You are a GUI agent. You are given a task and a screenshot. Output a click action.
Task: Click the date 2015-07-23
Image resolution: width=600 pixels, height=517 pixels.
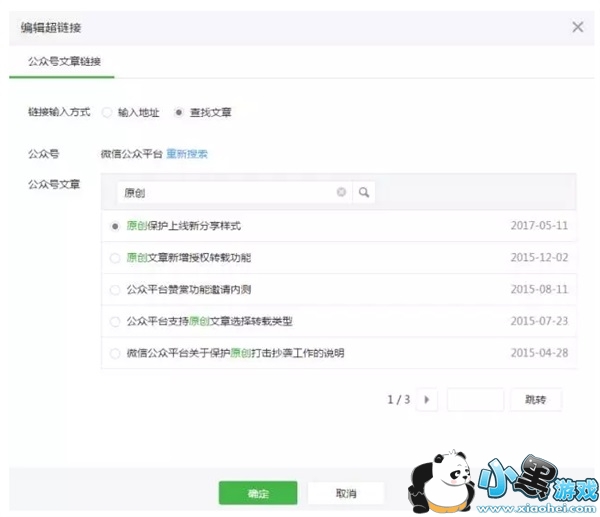[539, 321]
